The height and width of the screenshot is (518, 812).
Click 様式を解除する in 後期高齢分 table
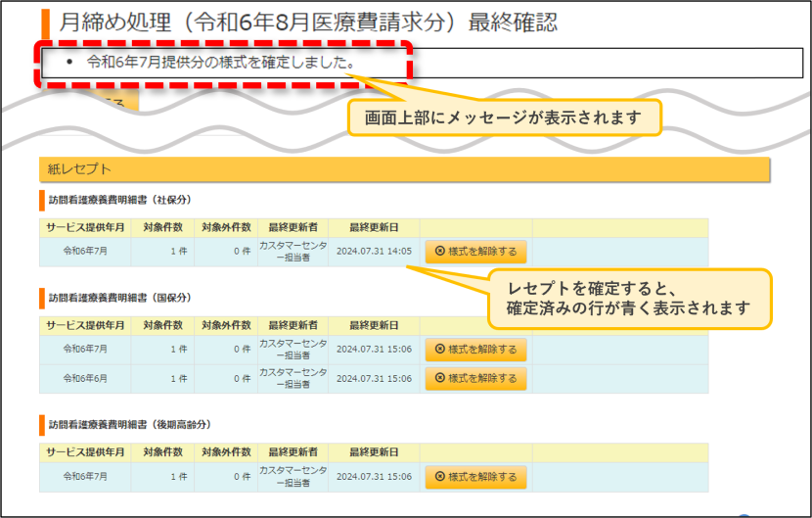[475, 477]
